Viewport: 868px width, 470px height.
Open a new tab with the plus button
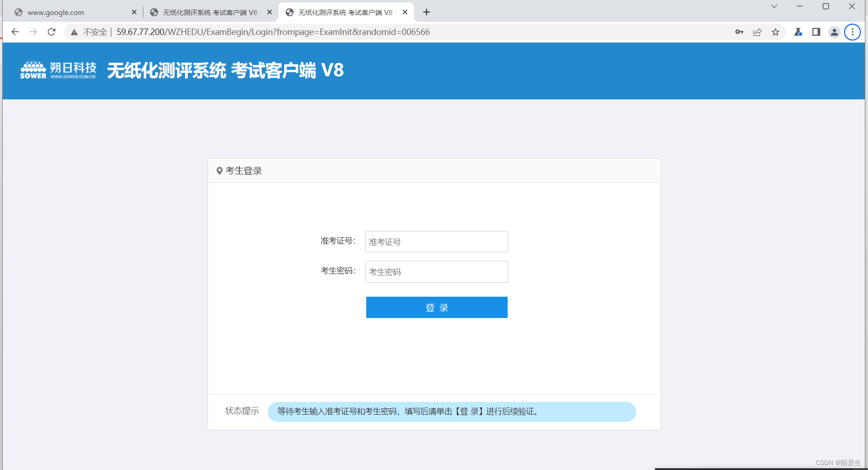(x=426, y=12)
